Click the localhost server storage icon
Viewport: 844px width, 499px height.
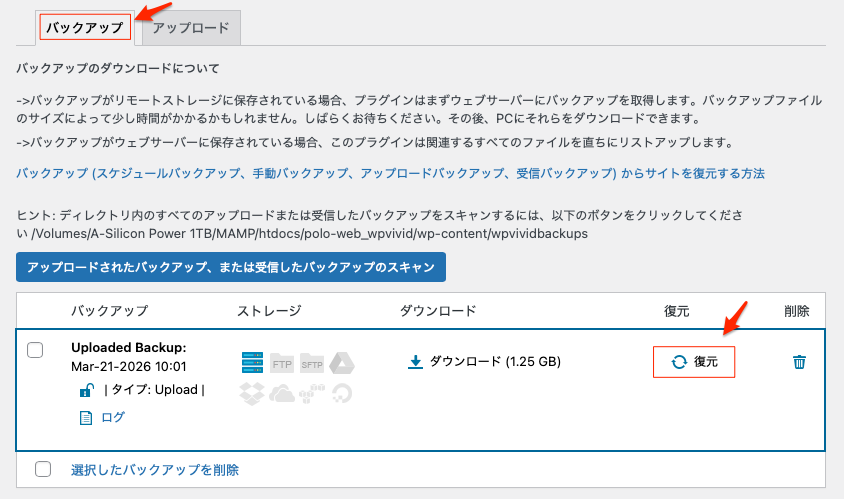coord(252,363)
